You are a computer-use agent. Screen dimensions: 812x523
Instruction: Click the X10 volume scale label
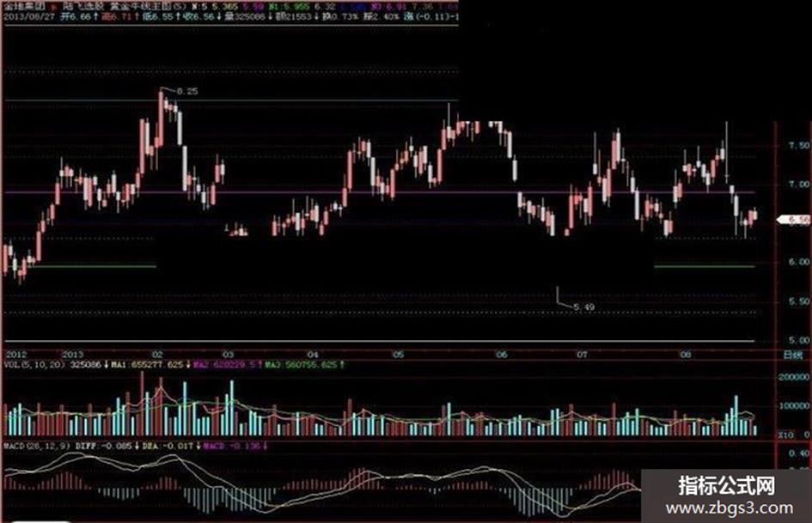click(x=785, y=435)
